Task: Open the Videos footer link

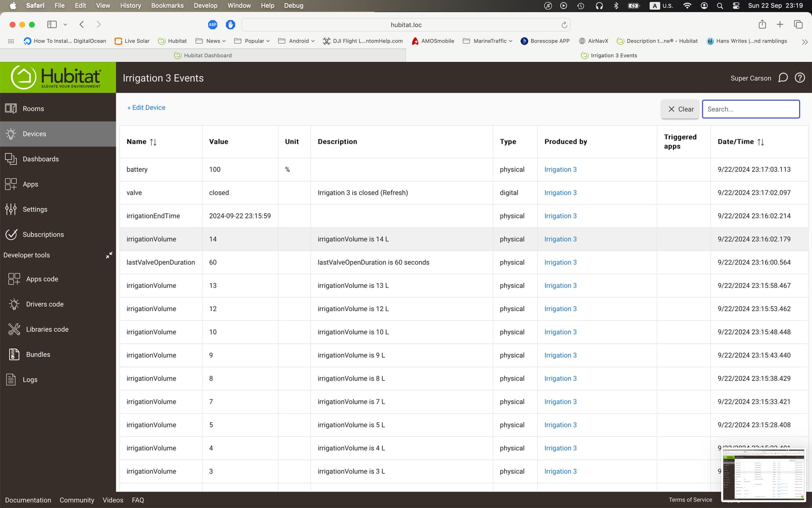Action: (x=113, y=500)
